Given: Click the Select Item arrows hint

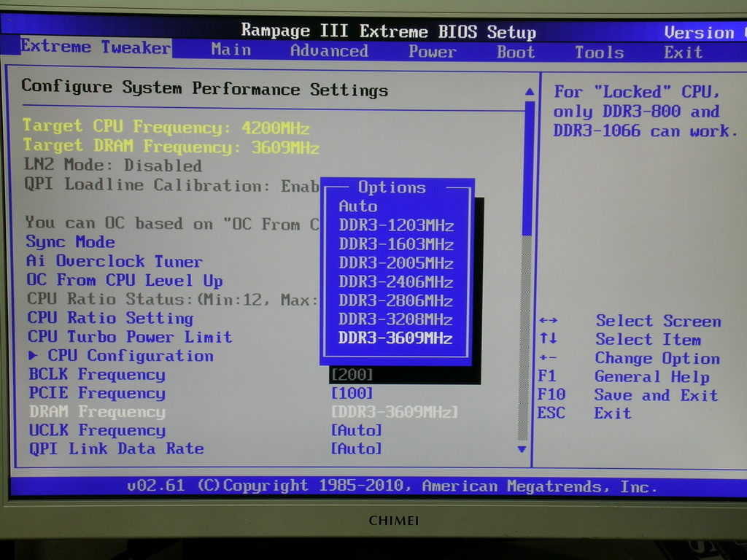Looking at the screenshot, I should (620, 340).
